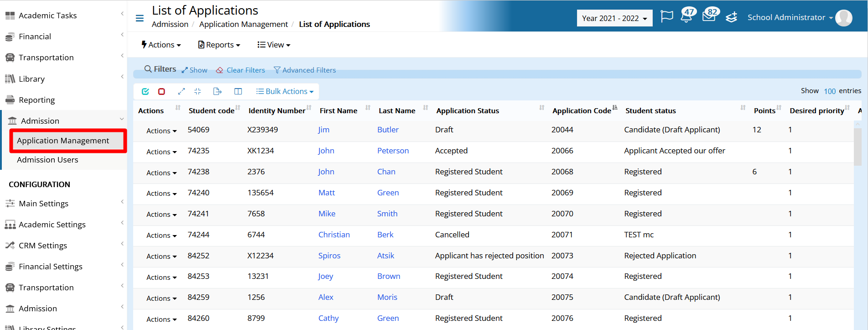This screenshot has height=330, width=868.
Task: Open the user avatar profile picture
Action: tap(843, 18)
